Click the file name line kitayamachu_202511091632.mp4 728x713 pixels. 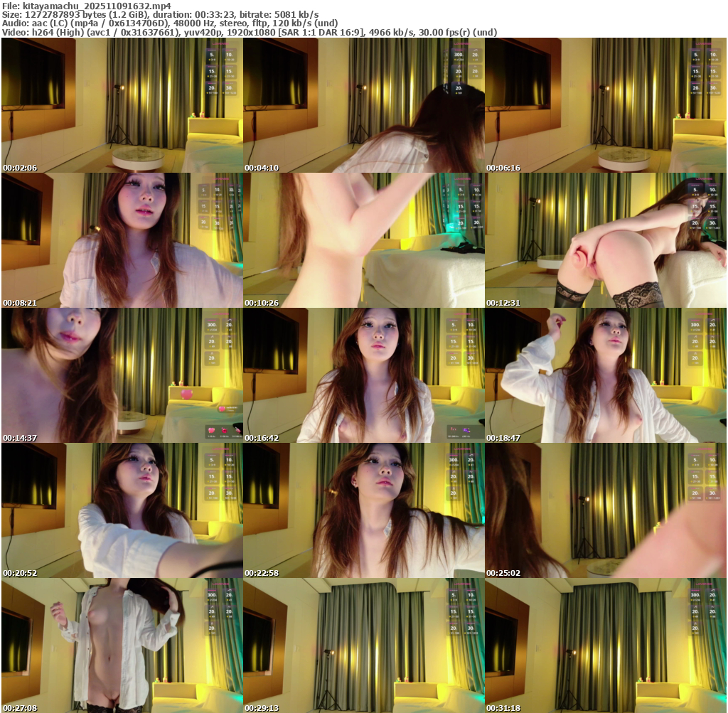pyautogui.click(x=86, y=6)
